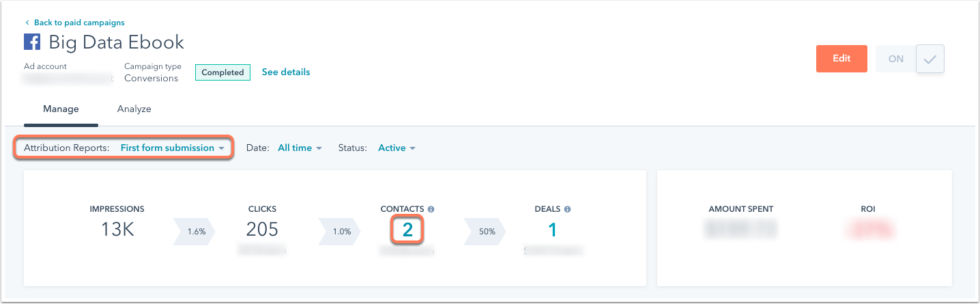Switch to the Analyze tab
Viewport: 980px width, 304px height.
134,109
